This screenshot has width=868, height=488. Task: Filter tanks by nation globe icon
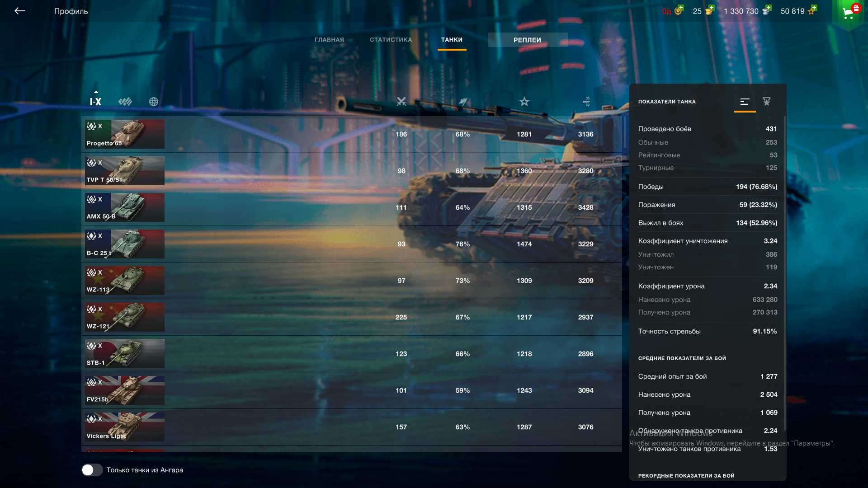coord(154,102)
